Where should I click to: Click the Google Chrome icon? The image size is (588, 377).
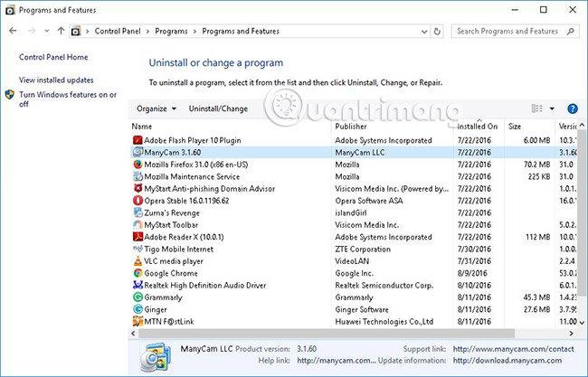[x=138, y=273]
